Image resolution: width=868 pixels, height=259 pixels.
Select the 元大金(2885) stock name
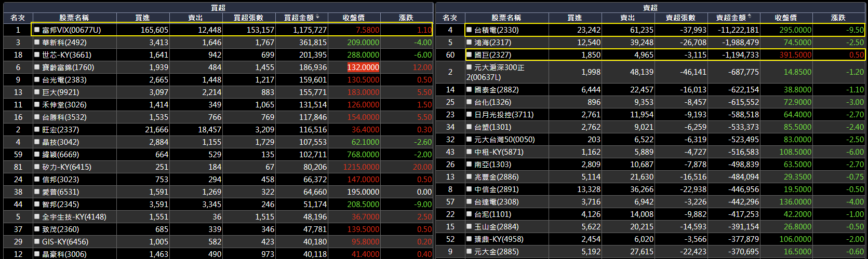tap(496, 251)
